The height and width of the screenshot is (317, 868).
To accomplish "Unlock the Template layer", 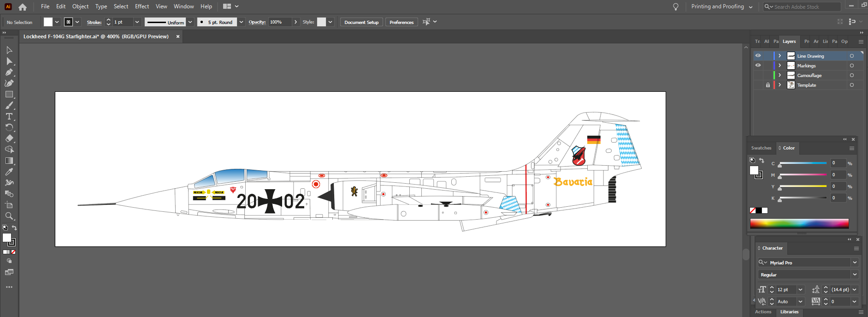I will tap(768, 85).
